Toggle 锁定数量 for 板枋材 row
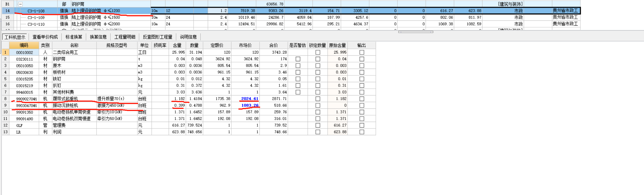Screen dimensions: 644x195 point(318,72)
